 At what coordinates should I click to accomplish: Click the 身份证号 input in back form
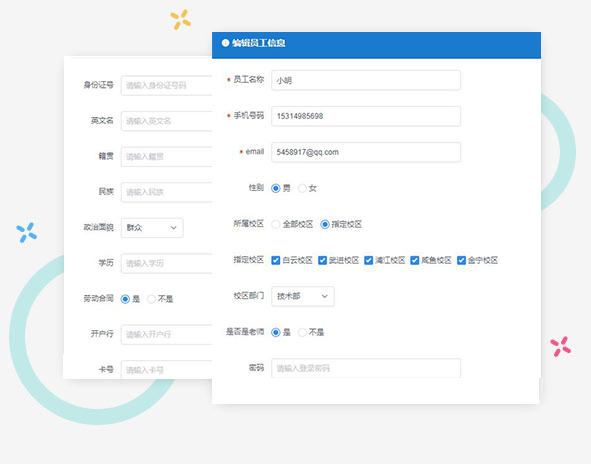(x=167, y=85)
